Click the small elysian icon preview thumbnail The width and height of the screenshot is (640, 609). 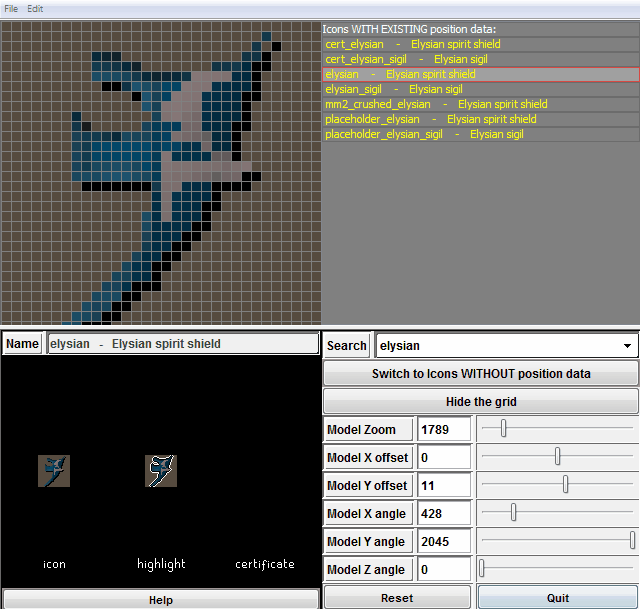pyautogui.click(x=54, y=471)
